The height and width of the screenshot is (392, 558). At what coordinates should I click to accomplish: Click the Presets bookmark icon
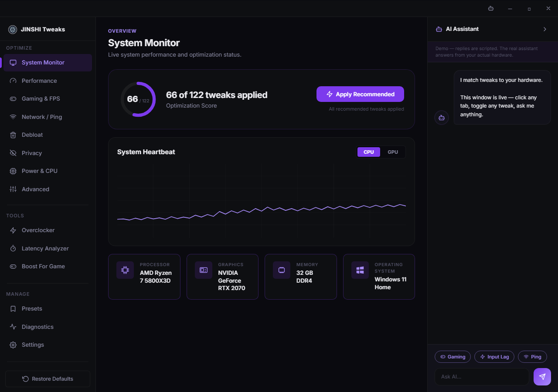point(13,309)
